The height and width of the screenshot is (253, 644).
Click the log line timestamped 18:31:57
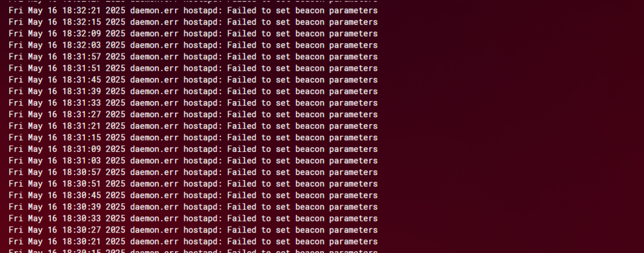[x=193, y=56]
